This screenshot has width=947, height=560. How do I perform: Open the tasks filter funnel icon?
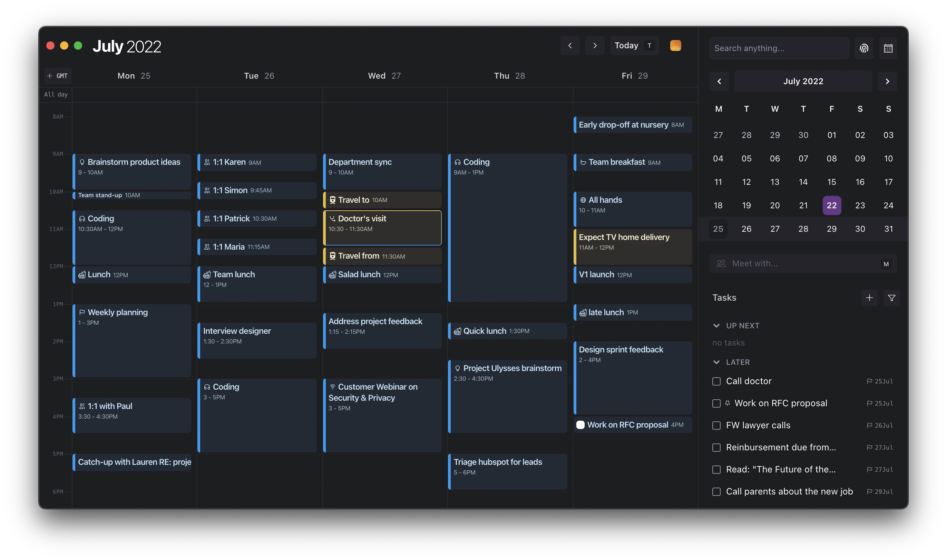891,298
